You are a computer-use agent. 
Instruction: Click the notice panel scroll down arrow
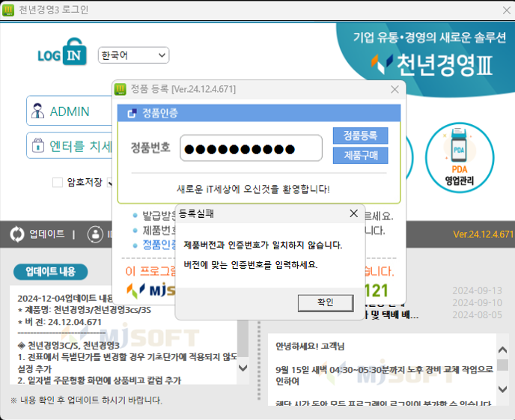pos(502,389)
